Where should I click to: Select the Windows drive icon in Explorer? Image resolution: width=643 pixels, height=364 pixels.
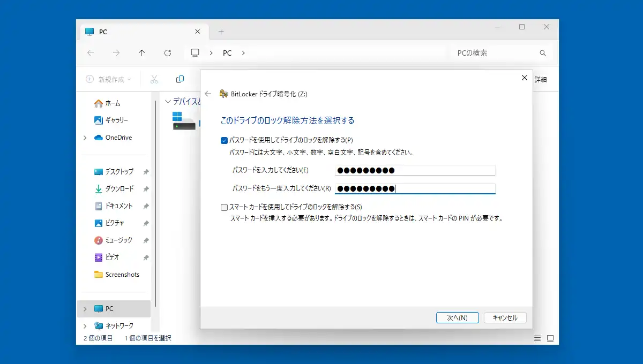pos(185,122)
